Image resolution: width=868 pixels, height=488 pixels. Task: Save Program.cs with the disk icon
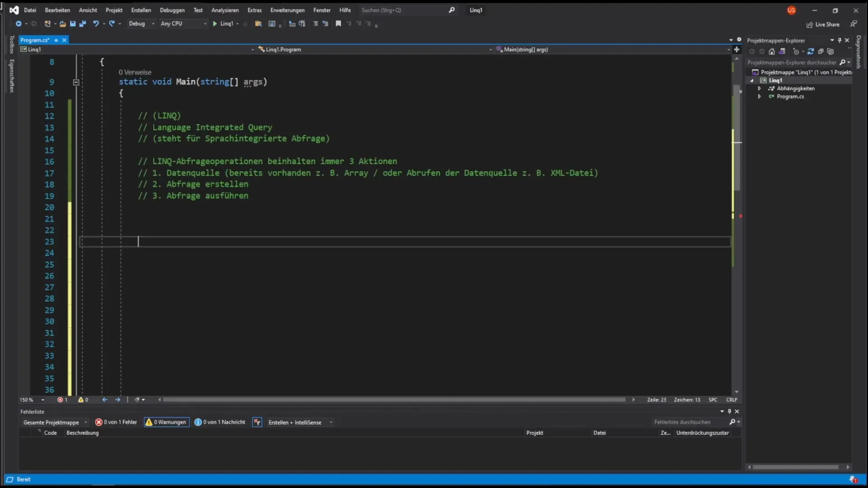point(73,23)
